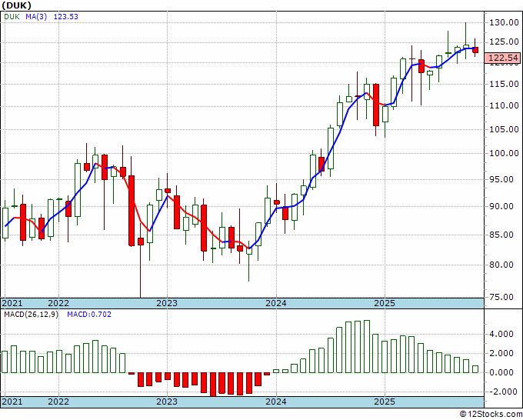
Task: Click the MA(3) indicator label
Action: point(36,16)
